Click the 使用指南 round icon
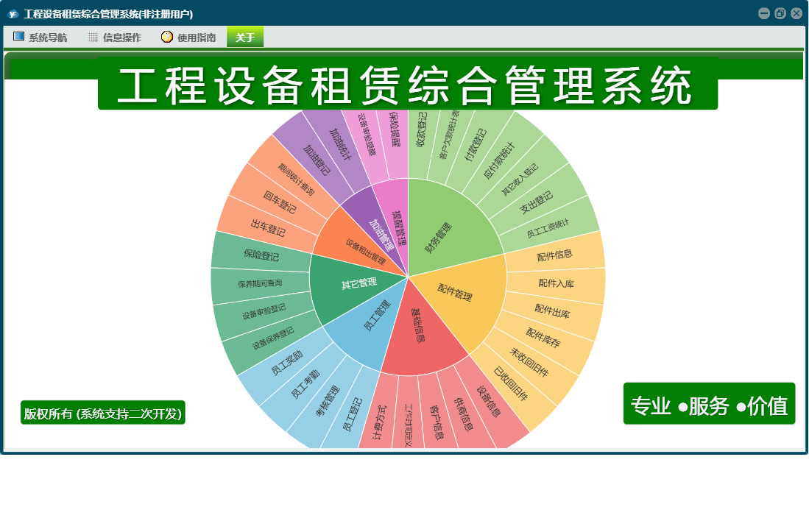 (166, 37)
